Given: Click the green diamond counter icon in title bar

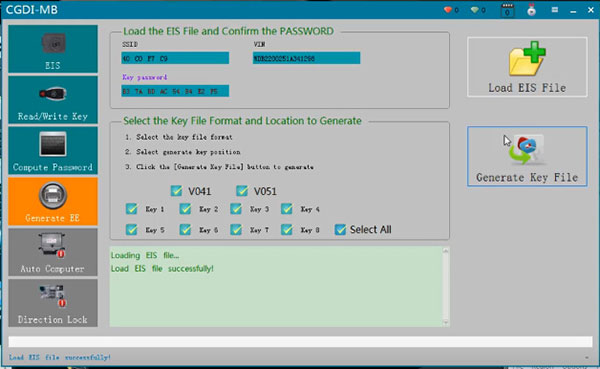Looking at the screenshot, I should pos(475,10).
